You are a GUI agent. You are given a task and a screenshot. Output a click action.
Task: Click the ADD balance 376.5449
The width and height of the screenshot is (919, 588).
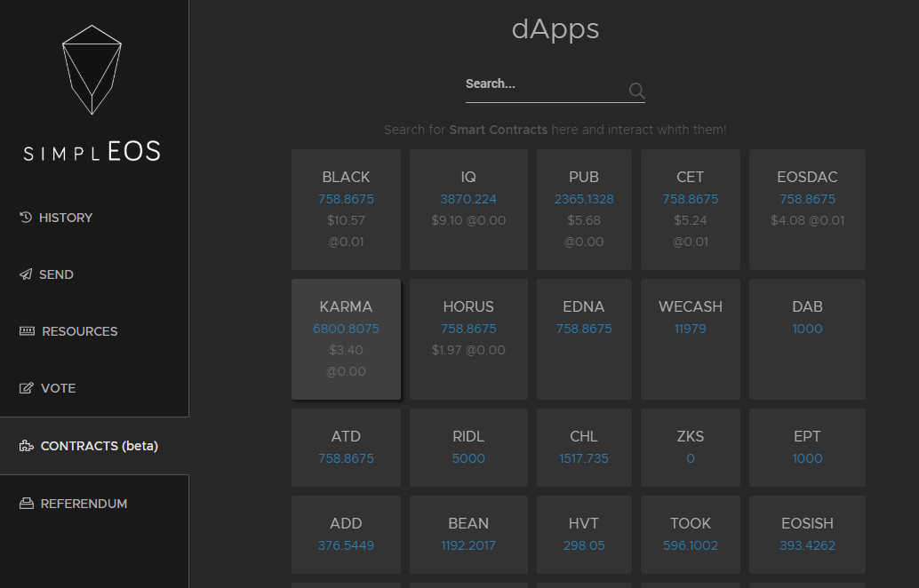click(346, 545)
